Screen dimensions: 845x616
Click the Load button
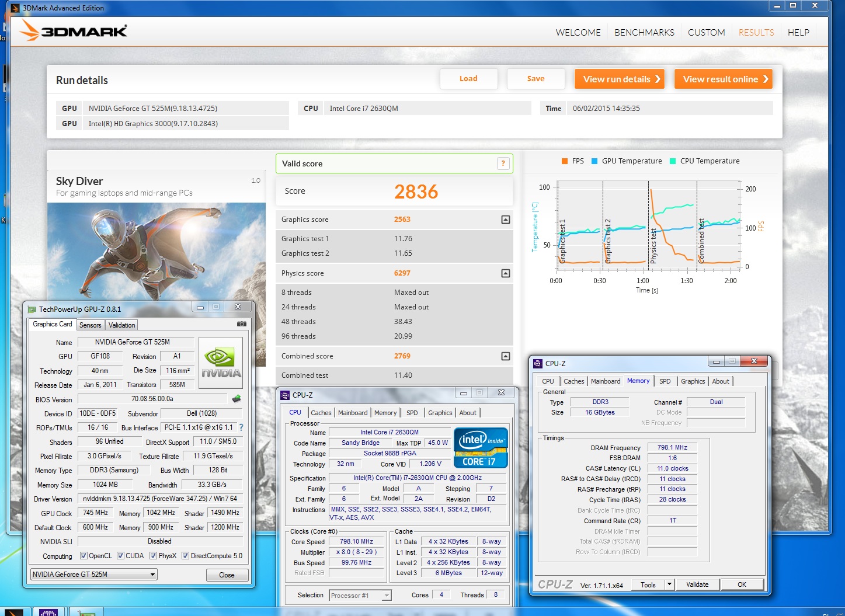pyautogui.click(x=468, y=79)
